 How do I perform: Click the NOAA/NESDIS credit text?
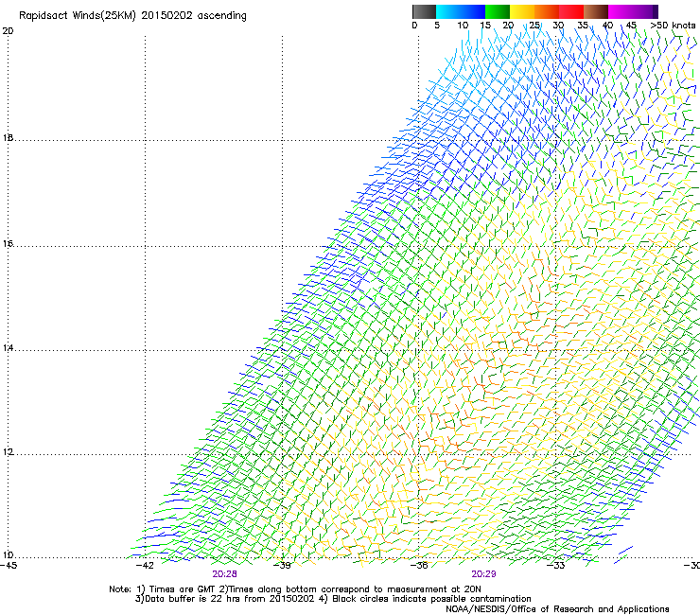557,609
